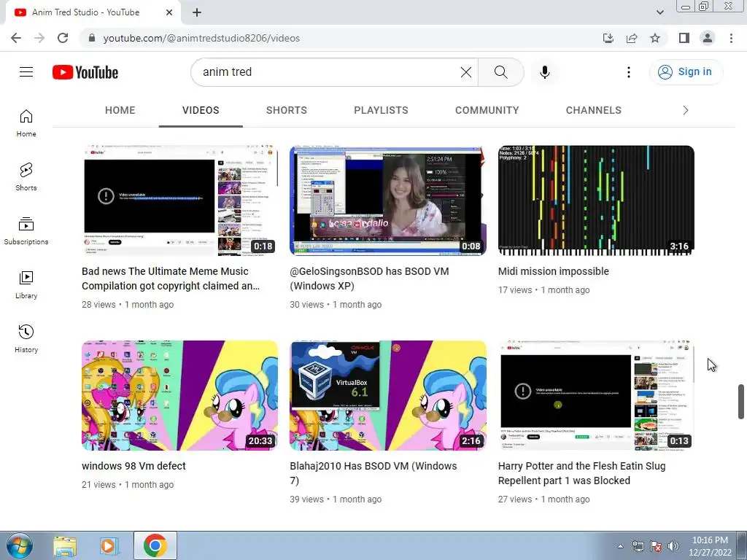Viewport: 747px width, 560px height.
Task: Open 'Bad news The Ultimate Meme Music' title
Action: 171,279
